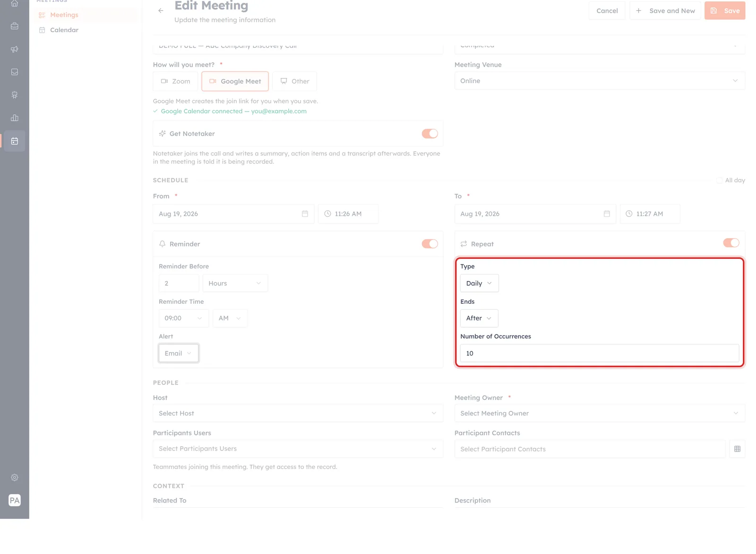
Task: Select Other as meeting method
Action: tap(294, 81)
